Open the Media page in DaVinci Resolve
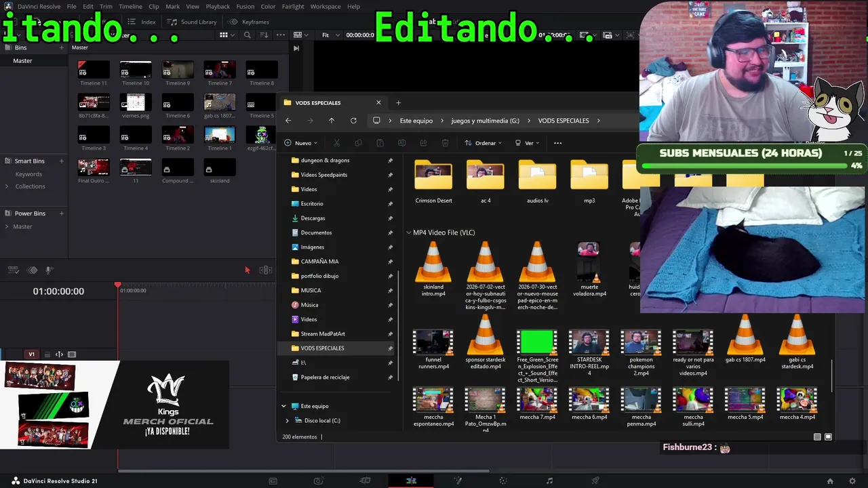Viewport: 868px width, 488px height. (x=273, y=481)
